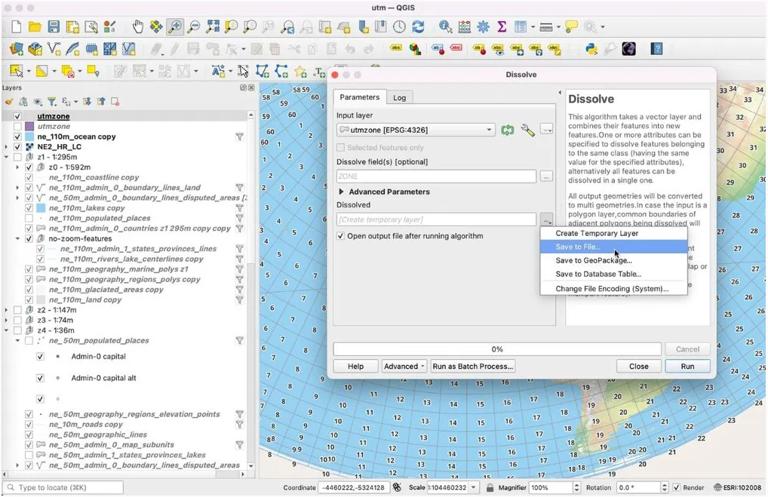Toggle the Admin-0 capital checkbox

(40, 356)
